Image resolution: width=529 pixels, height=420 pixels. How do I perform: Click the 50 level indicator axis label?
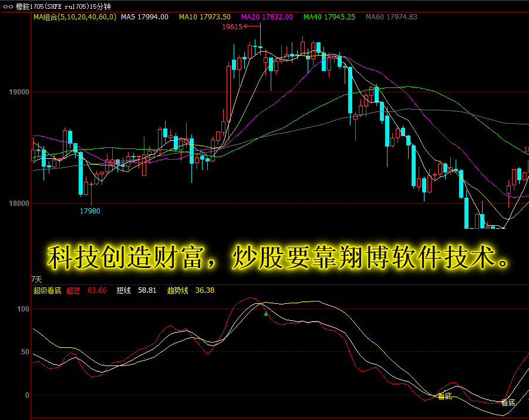[x=25, y=352]
